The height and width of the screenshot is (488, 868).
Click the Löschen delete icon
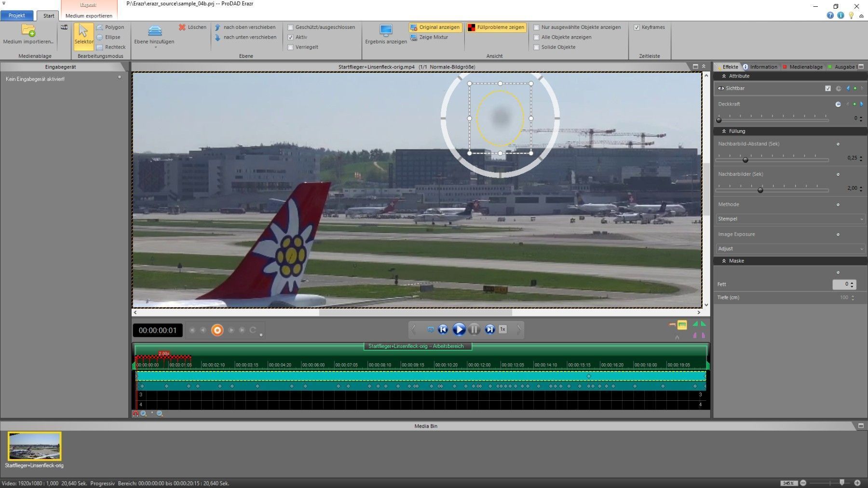tap(182, 27)
